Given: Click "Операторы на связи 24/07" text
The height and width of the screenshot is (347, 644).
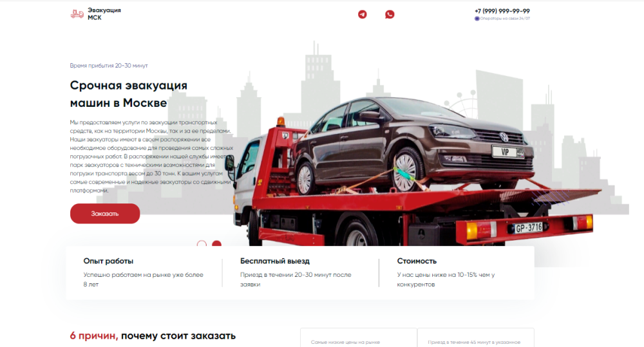Looking at the screenshot, I should pyautogui.click(x=505, y=19).
